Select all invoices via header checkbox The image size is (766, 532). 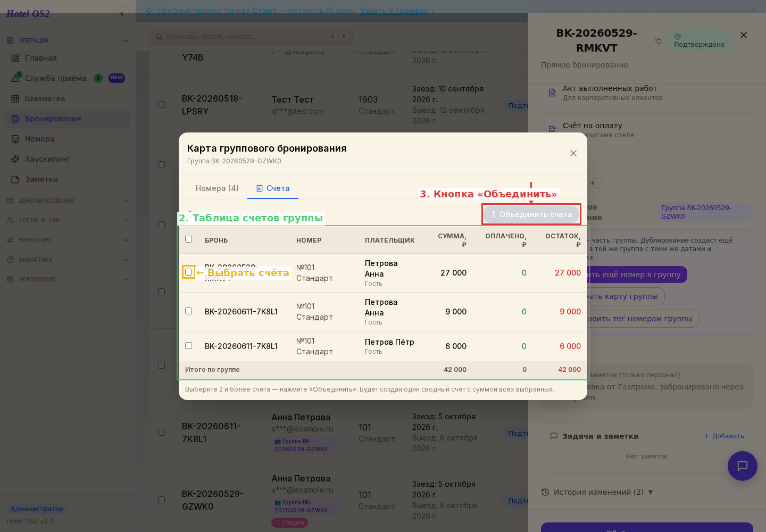tap(188, 239)
